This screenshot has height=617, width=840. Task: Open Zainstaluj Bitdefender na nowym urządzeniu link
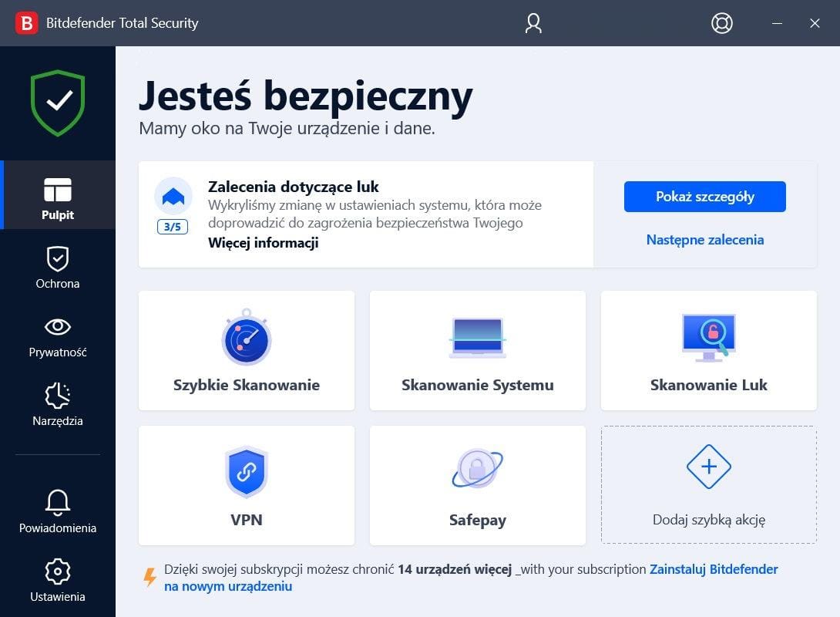[713, 568]
